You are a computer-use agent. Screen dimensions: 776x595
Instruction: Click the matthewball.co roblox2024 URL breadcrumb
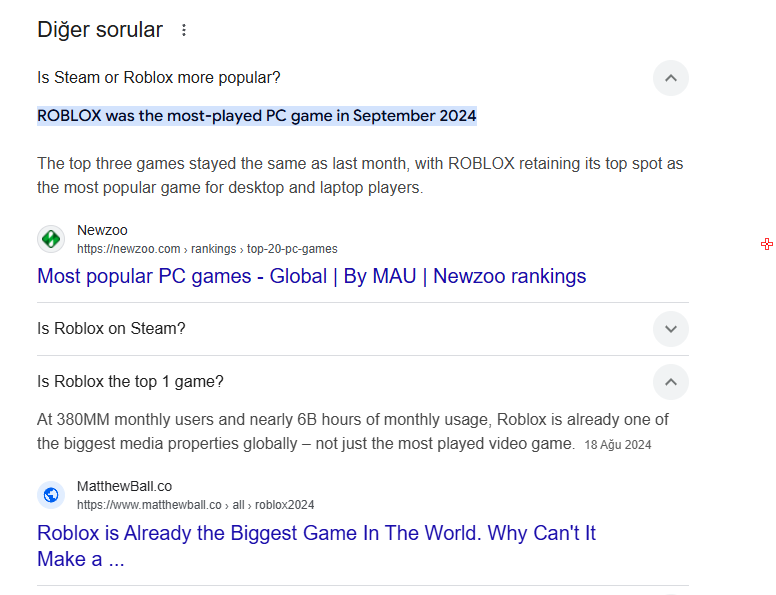(195, 505)
